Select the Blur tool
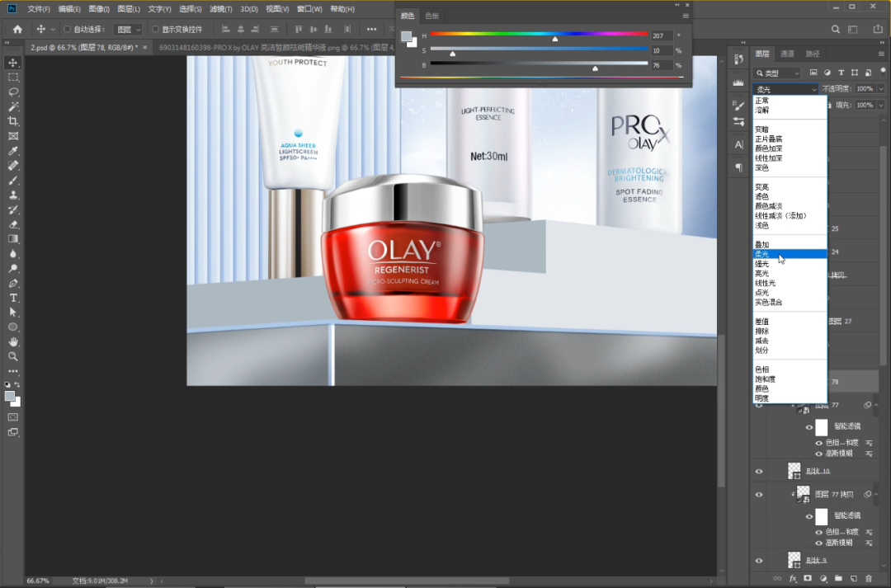Viewport: 891px width, 588px height. point(13,254)
